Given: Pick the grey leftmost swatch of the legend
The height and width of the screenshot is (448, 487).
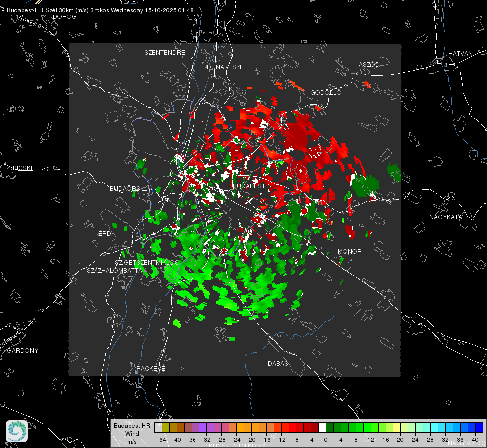Looking at the screenshot, I should (158, 427).
